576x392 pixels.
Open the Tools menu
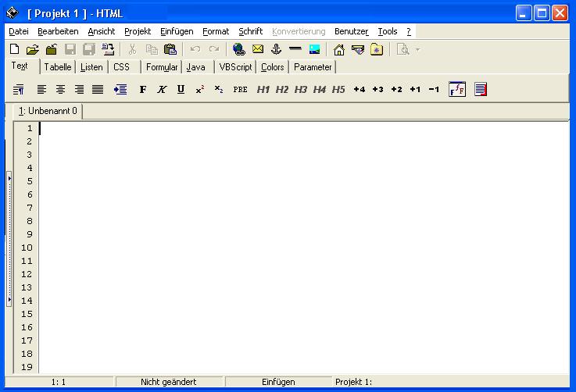388,31
